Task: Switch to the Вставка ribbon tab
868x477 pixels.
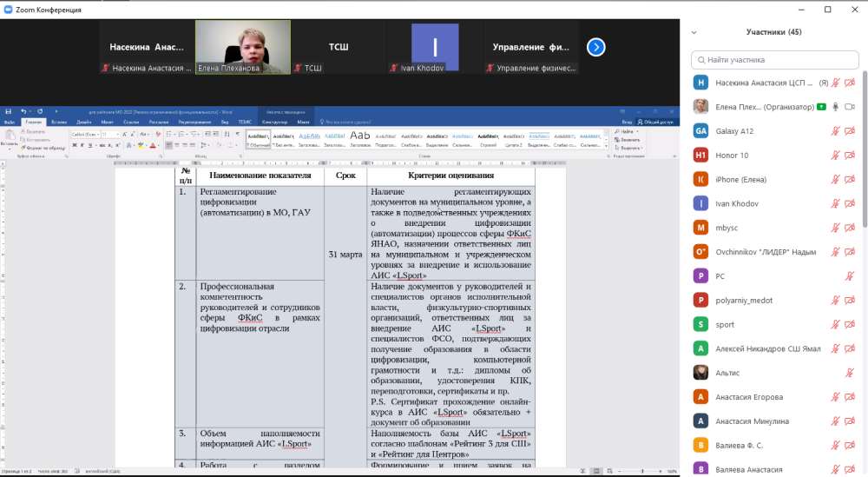Action: click(x=59, y=122)
